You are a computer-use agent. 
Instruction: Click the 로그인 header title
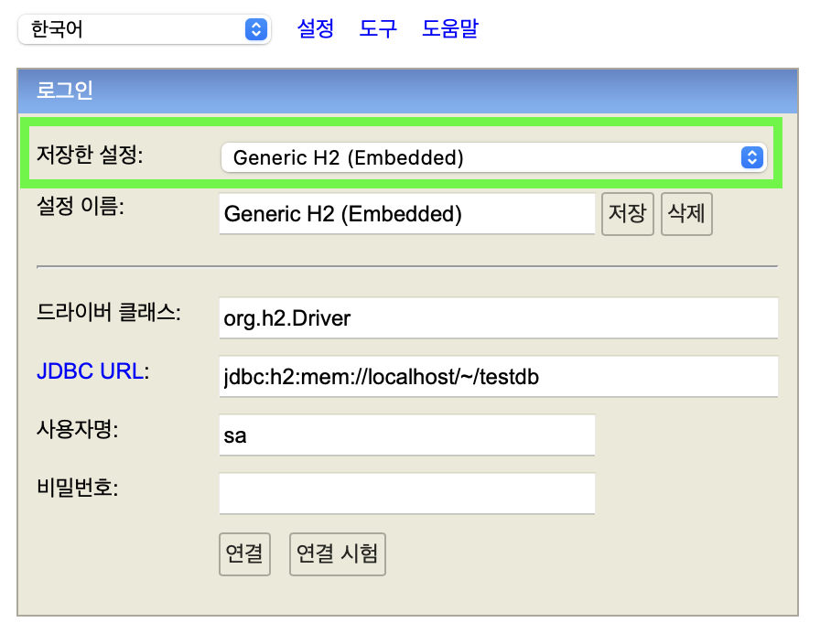point(65,91)
